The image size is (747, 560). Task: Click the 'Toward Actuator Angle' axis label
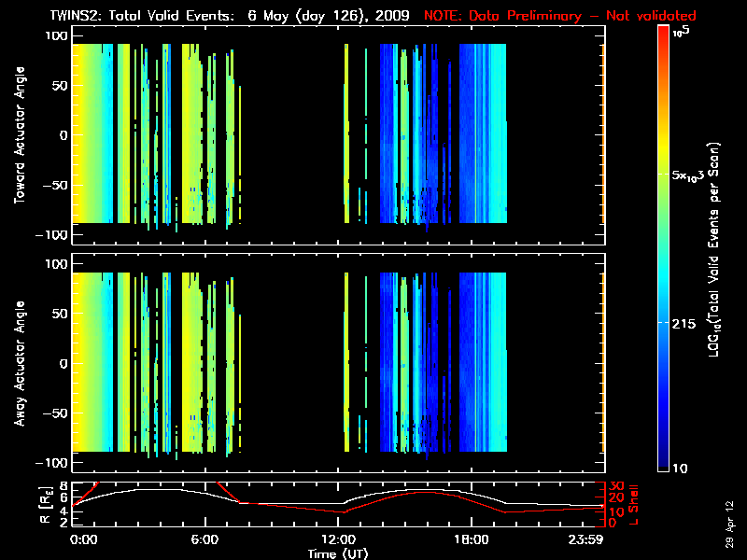(x=19, y=135)
